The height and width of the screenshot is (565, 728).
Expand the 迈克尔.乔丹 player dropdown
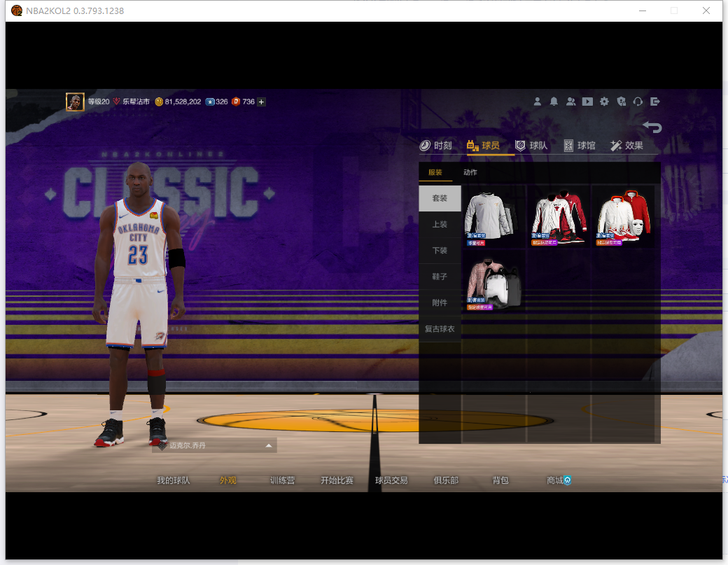[x=214, y=446]
